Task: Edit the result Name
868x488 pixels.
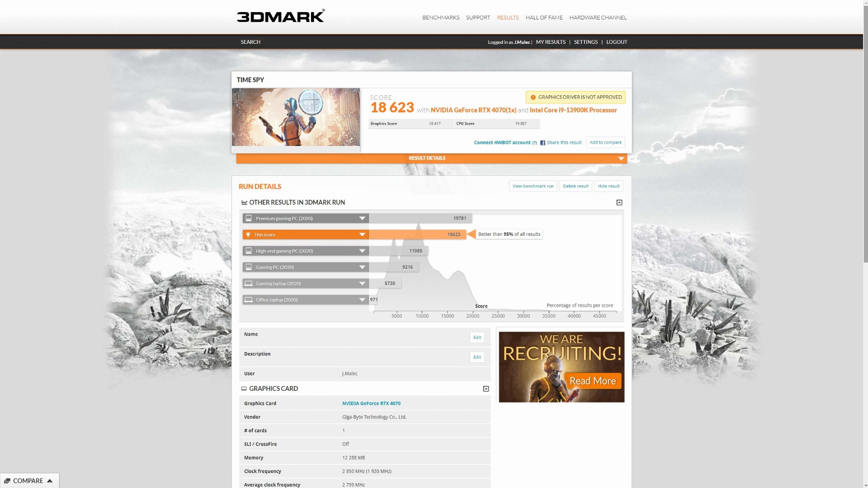Action: click(477, 338)
